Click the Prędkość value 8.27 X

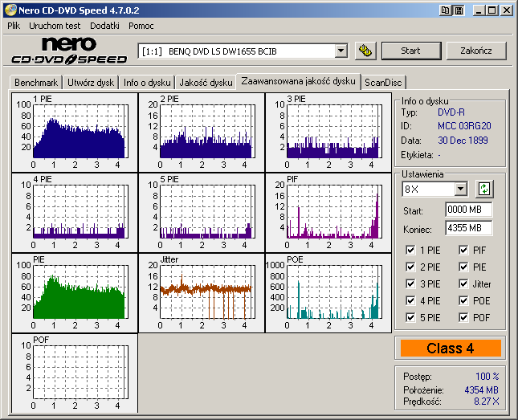(487, 402)
